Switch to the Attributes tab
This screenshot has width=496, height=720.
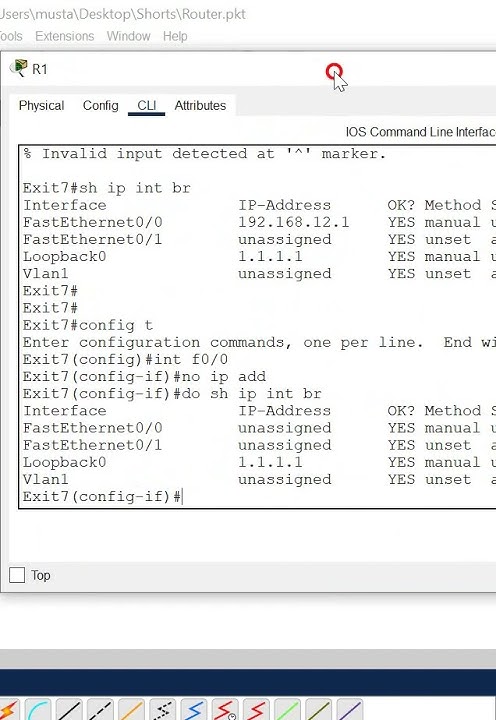(x=200, y=106)
